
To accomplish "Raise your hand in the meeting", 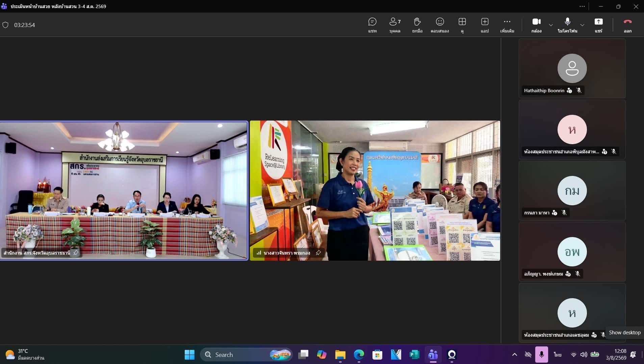I will (417, 25).
